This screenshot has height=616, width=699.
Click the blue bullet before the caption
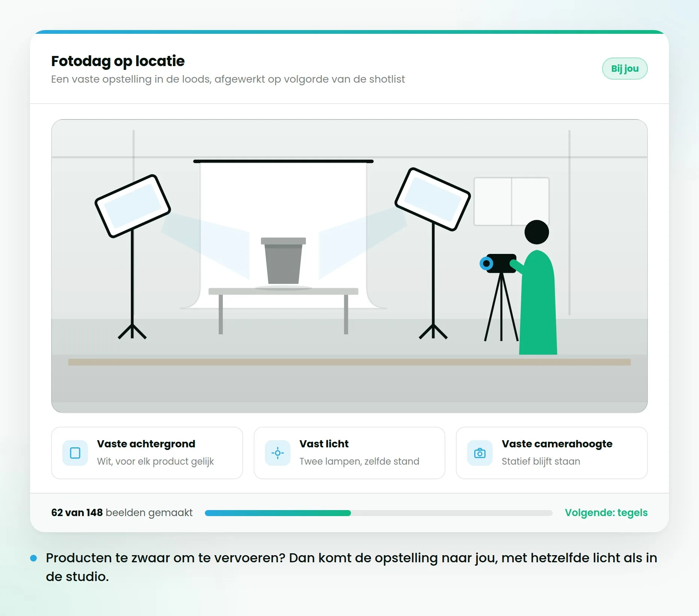click(x=33, y=558)
